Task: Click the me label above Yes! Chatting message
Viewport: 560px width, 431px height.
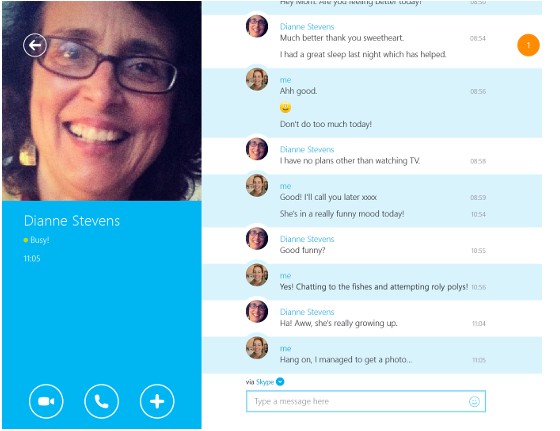Action: pyautogui.click(x=285, y=276)
